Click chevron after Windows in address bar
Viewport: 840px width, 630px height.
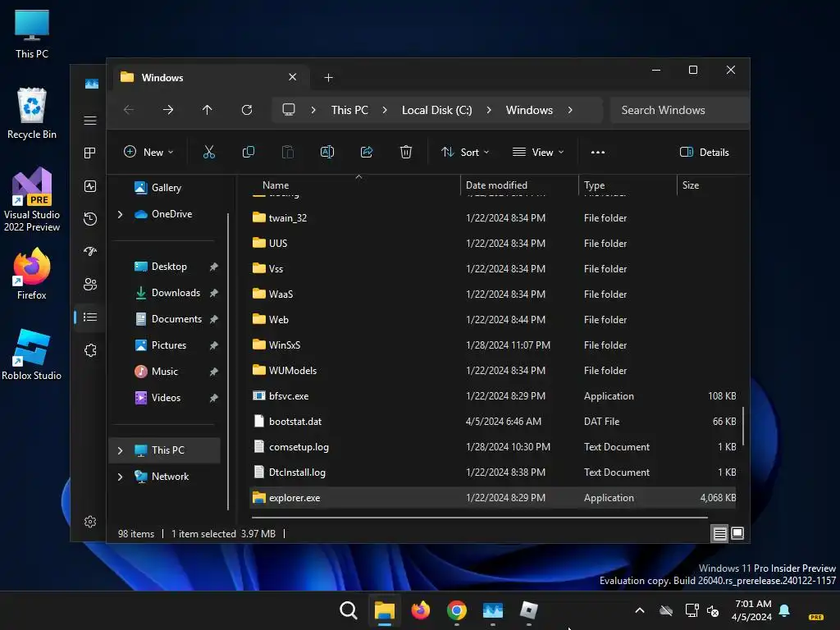(570, 111)
